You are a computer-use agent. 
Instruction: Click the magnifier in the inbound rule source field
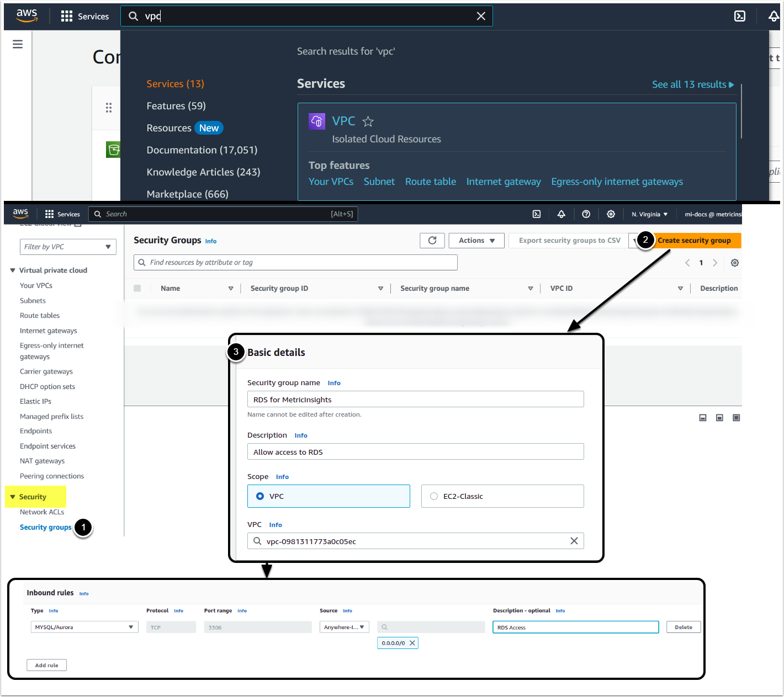[x=385, y=627]
